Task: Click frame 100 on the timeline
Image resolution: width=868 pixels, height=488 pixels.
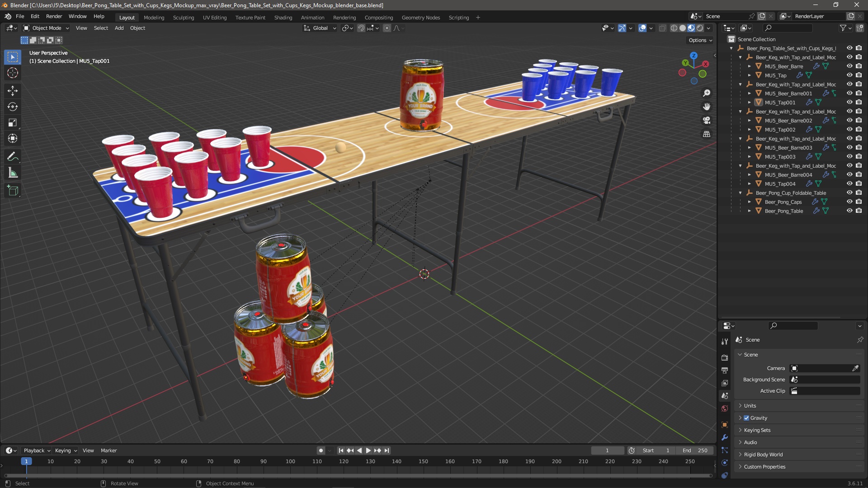Action: 290,462
